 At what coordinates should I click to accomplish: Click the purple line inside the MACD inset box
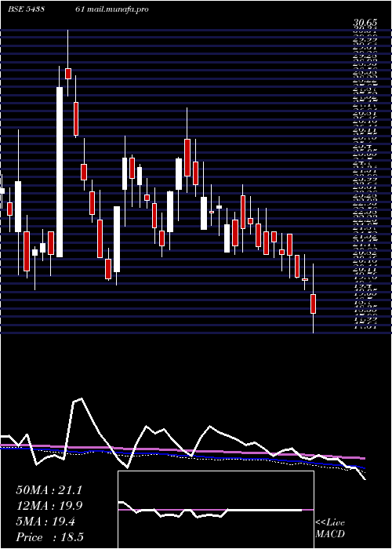click(x=216, y=510)
